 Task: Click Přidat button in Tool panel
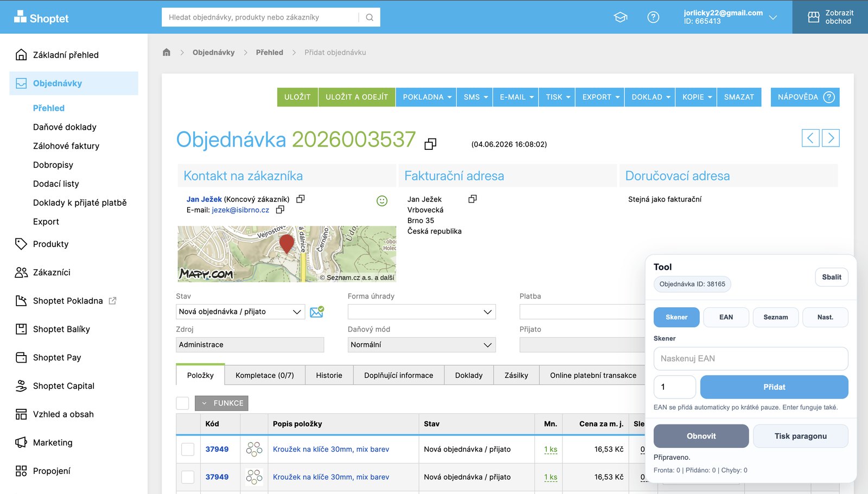[x=774, y=387]
